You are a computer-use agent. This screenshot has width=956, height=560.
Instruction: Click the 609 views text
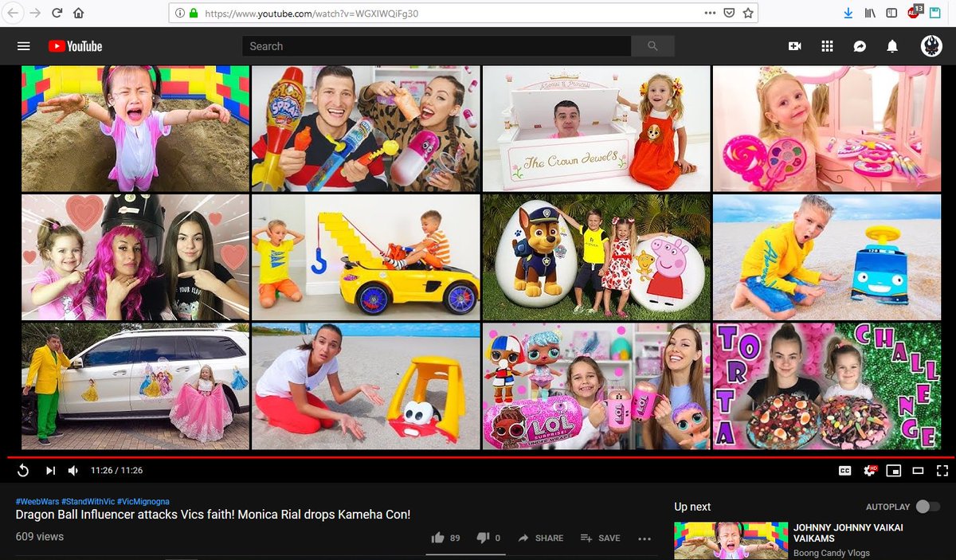click(x=39, y=537)
